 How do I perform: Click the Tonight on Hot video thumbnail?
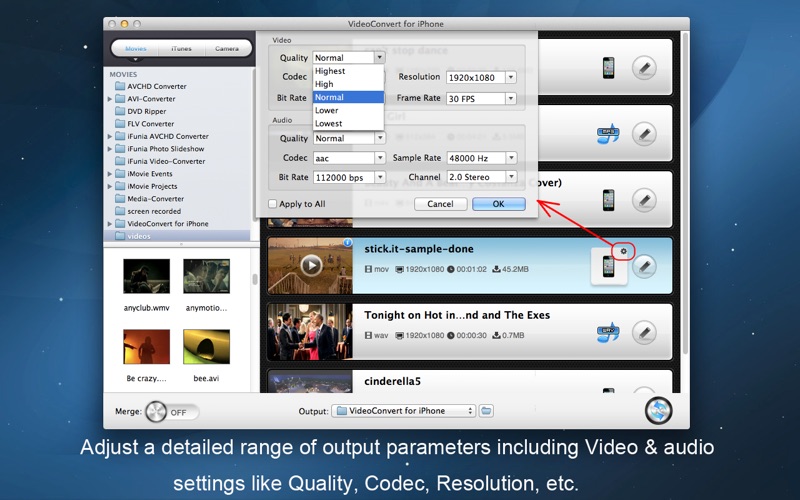[310, 332]
